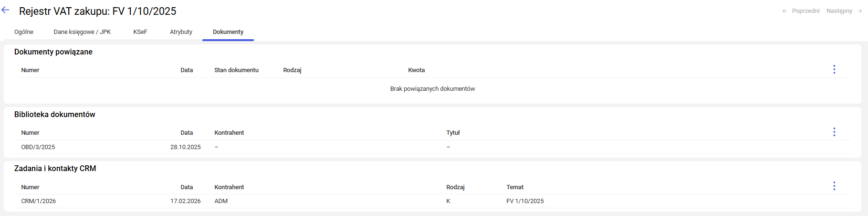Viewport: 868px width, 216px height.
Task: Sort related documents by Numer column
Action: tap(30, 70)
